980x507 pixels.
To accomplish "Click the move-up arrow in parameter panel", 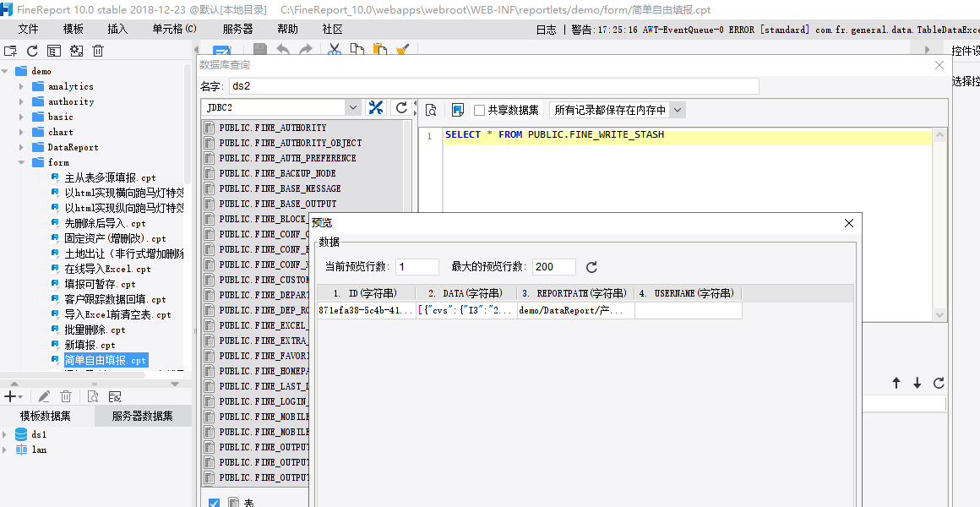I will pyautogui.click(x=896, y=384).
